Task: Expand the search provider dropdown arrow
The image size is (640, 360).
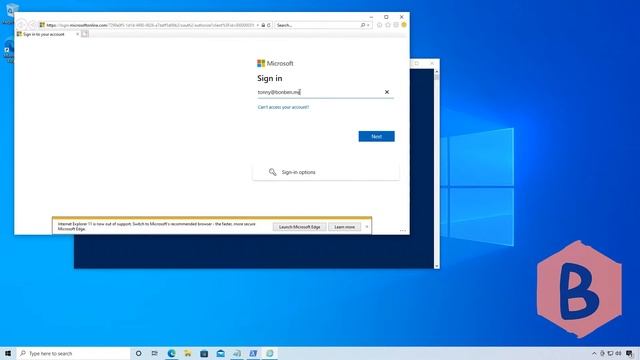Action: (368, 25)
